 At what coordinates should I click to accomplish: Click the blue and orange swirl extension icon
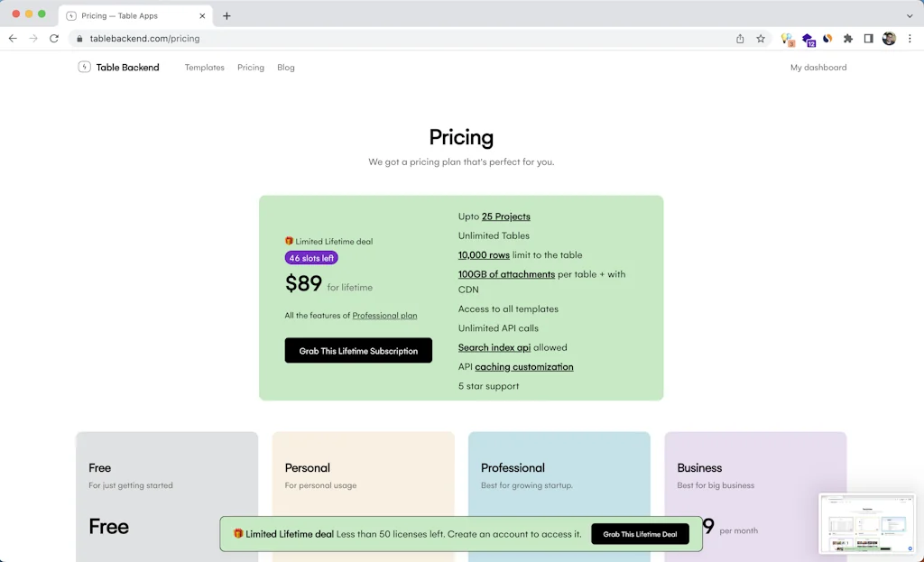click(827, 39)
